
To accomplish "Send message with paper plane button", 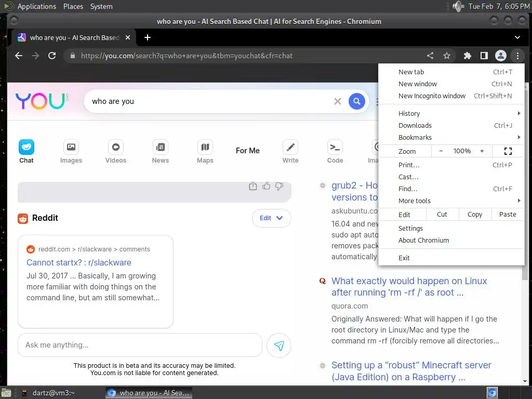I will (x=279, y=345).
